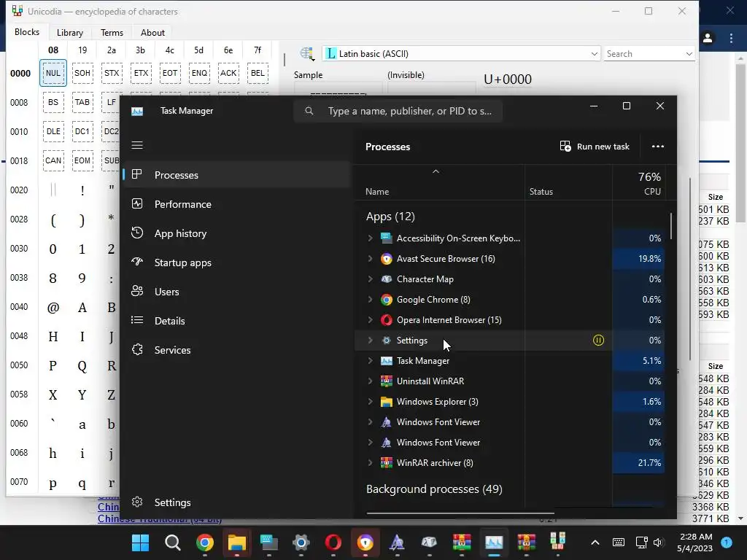
Task: Expand WinRAR archiver process group
Action: pyautogui.click(x=370, y=463)
